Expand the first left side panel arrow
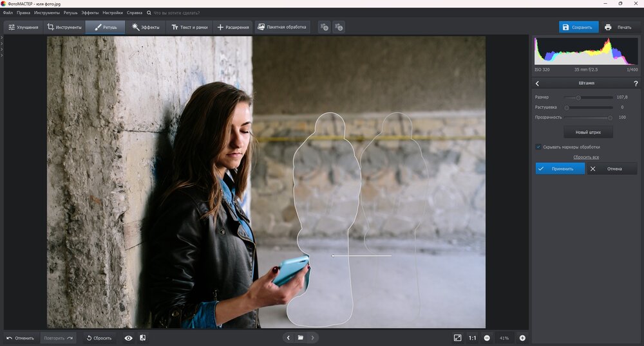This screenshot has height=346, width=644. click(x=2, y=38)
